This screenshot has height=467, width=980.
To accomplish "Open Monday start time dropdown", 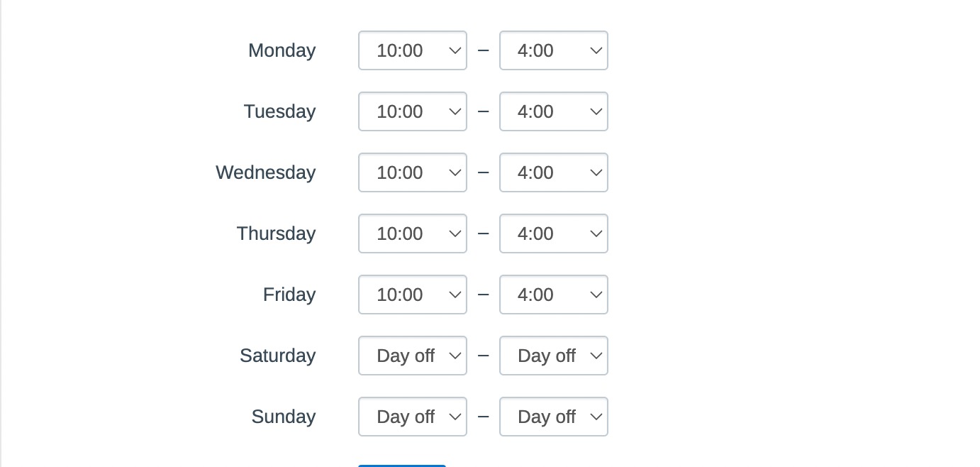I will (412, 50).
